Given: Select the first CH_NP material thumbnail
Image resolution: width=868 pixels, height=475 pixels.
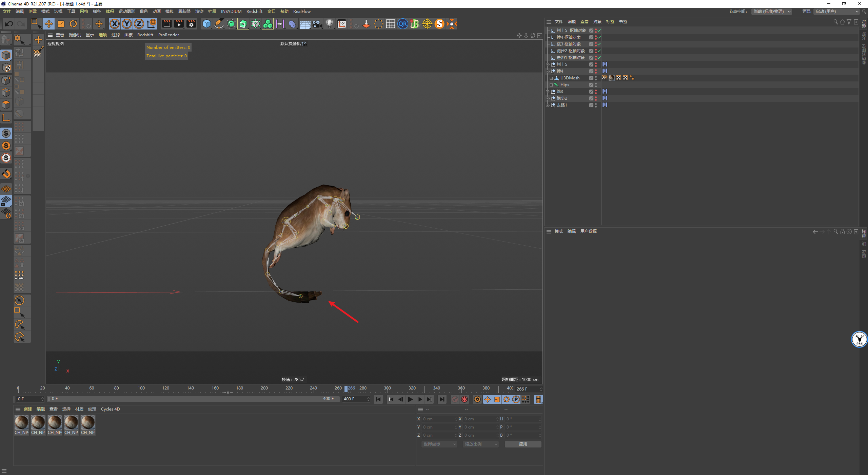Looking at the screenshot, I should point(21,423).
